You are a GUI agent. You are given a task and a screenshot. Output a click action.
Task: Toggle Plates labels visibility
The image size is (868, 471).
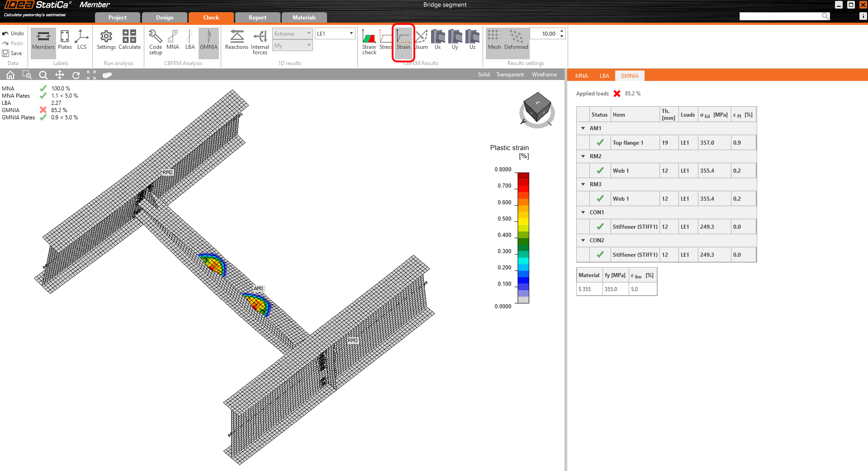[x=65, y=40]
